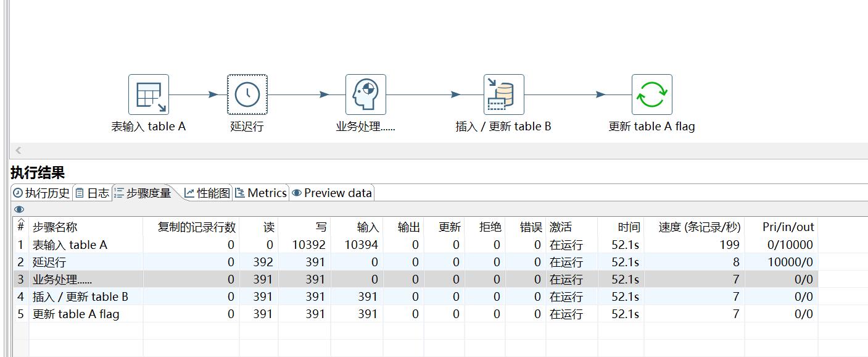
Task: Open the 性能图 tab
Action: 207,193
